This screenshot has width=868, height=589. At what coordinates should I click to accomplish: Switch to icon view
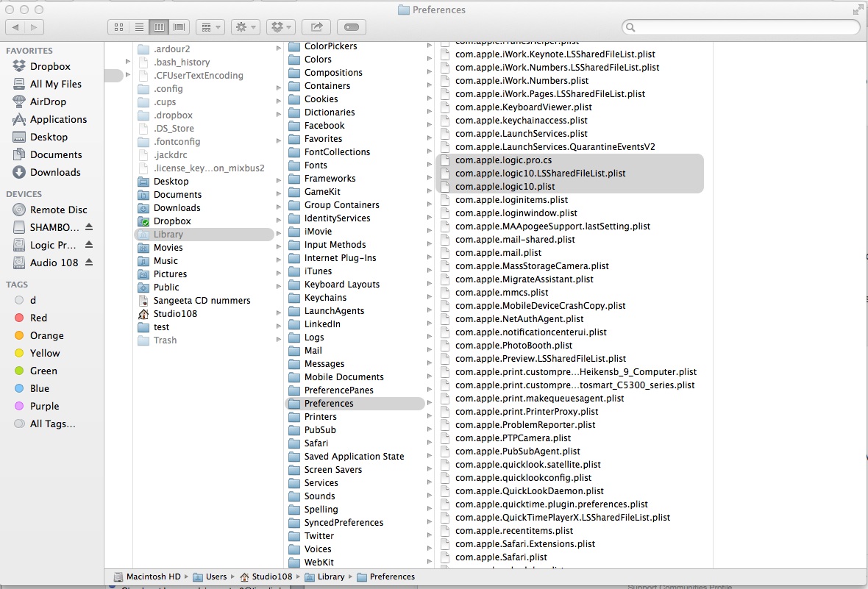tap(118, 27)
